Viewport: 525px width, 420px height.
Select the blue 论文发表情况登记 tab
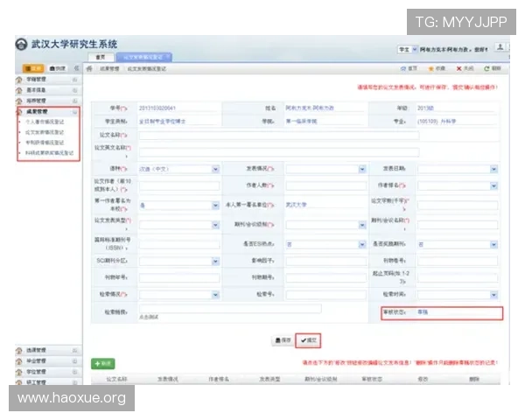tap(144, 57)
